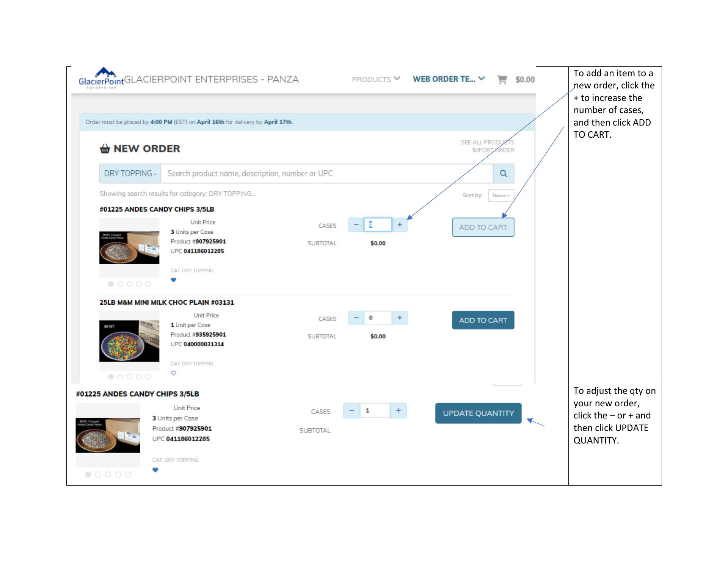
Task: Click the IMPORT ORDER link
Action: (x=493, y=150)
